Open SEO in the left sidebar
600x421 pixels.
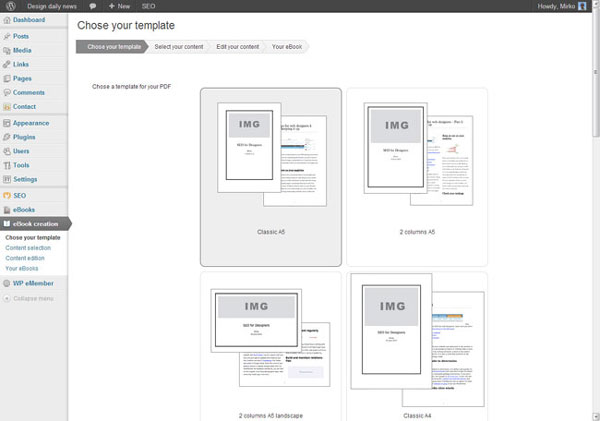(20, 196)
